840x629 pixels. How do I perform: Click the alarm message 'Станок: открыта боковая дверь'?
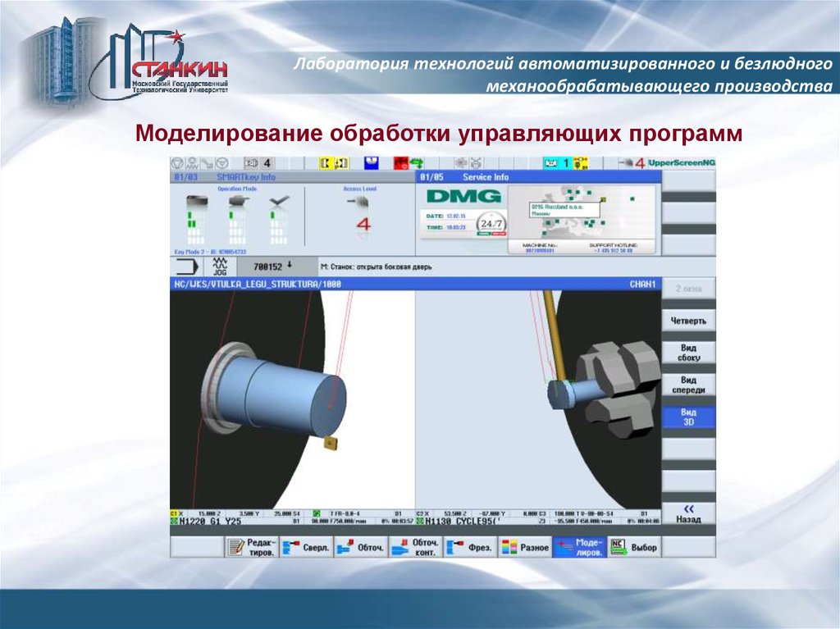coord(376,267)
